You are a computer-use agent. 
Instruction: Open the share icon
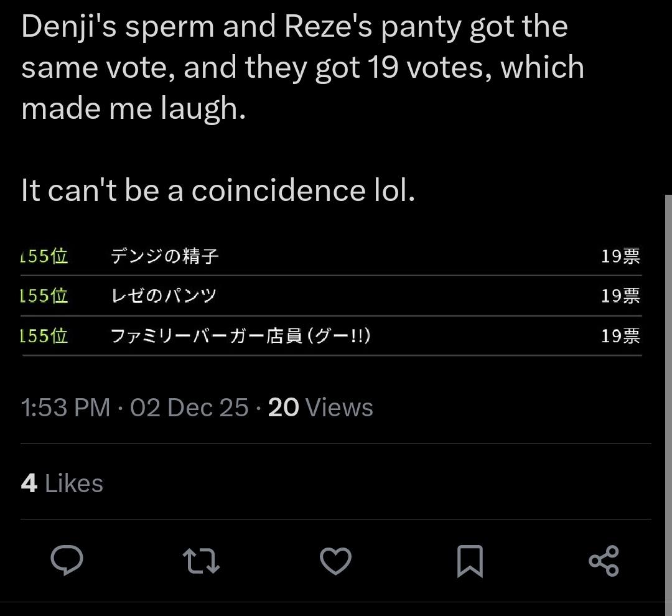point(604,560)
